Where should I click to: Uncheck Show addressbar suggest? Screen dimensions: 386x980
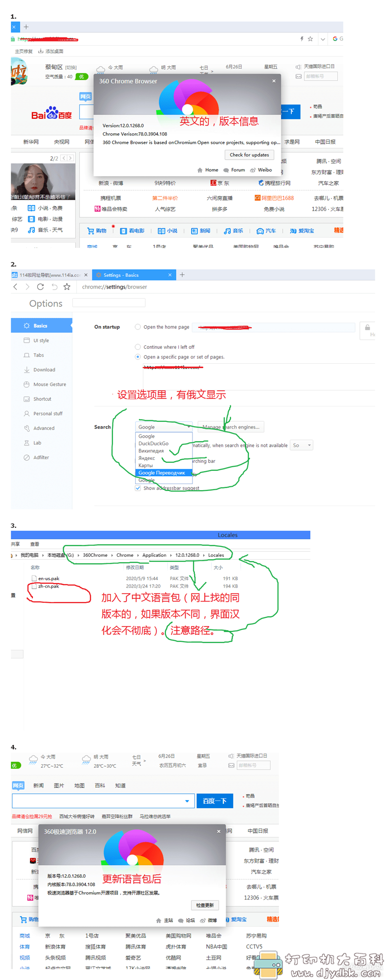coord(138,488)
